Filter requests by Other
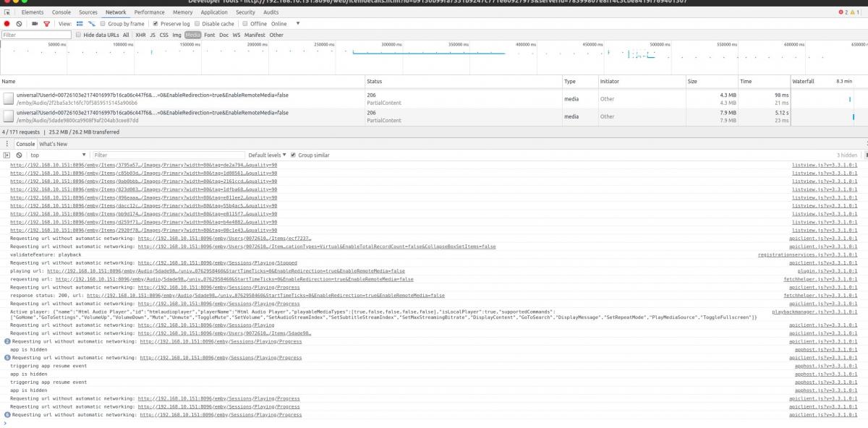This screenshot has width=868, height=428. click(276, 35)
